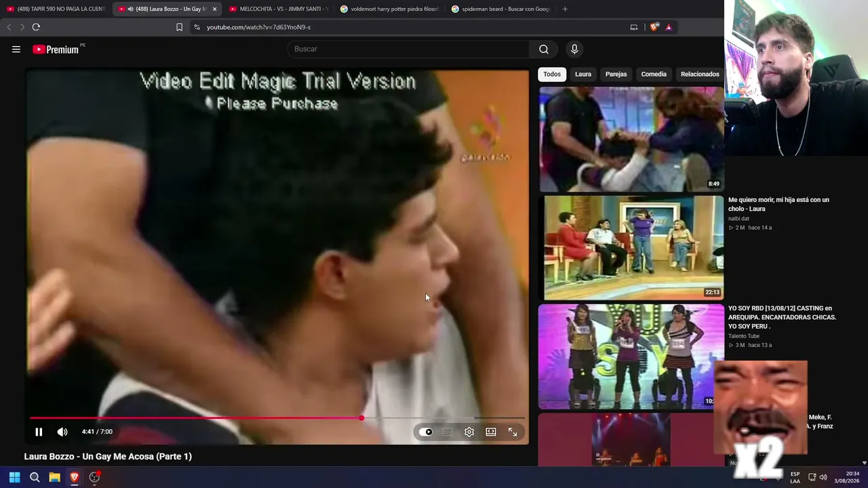Switch to the TAPIR 590 tab
Screen dimensions: 868x488
pyautogui.click(x=56, y=9)
